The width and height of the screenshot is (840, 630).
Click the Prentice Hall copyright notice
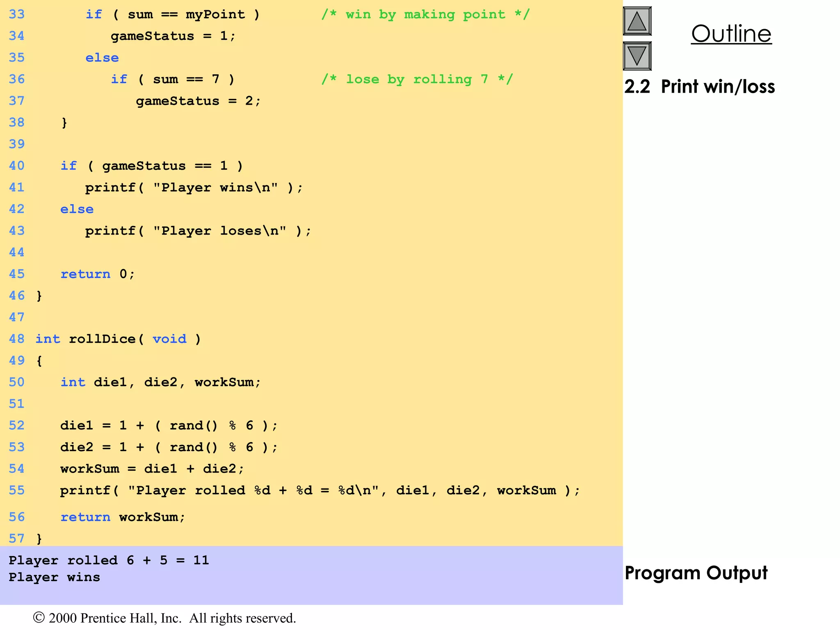point(164,618)
